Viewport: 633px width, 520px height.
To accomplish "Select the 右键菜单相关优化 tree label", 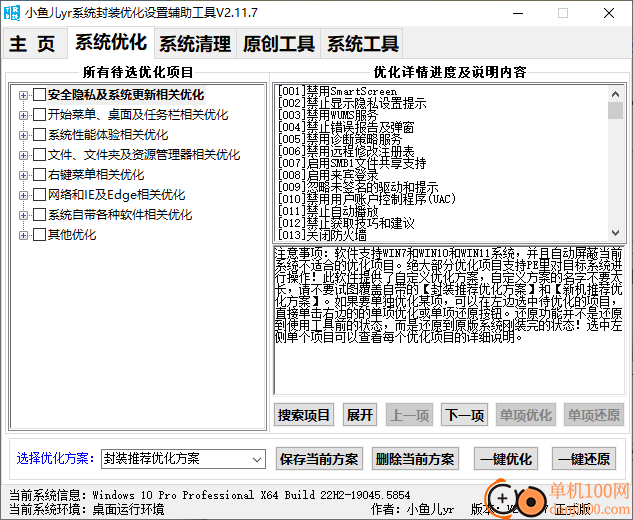I will click(x=96, y=175).
